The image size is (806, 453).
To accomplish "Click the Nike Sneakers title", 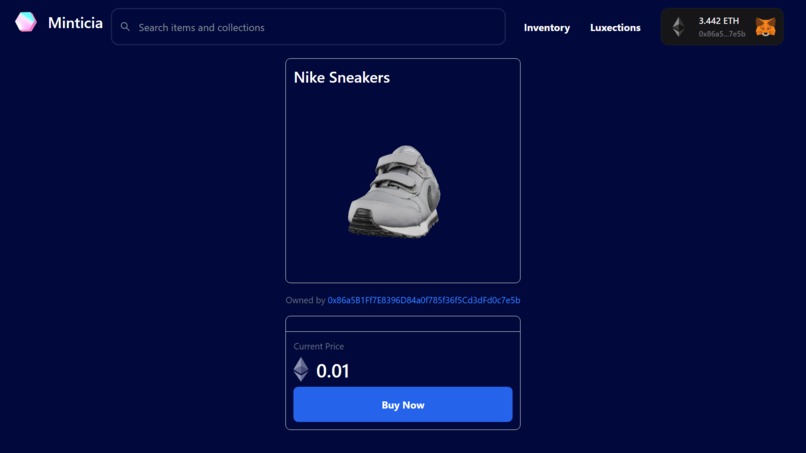I will click(341, 78).
